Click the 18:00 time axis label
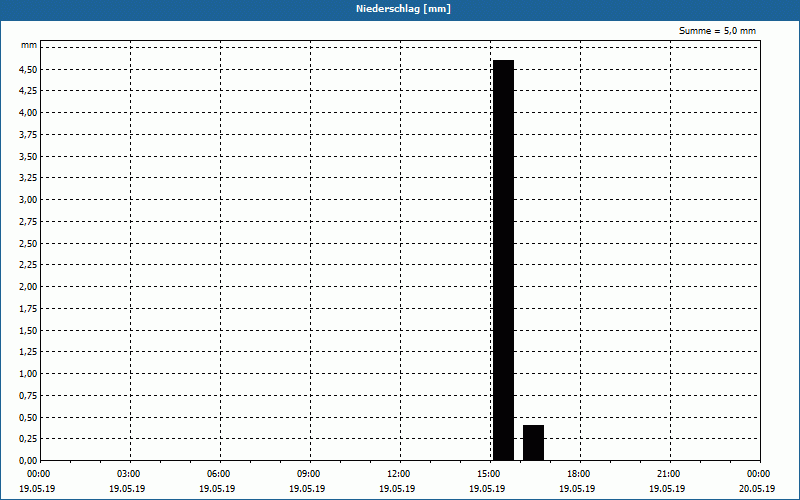The height and width of the screenshot is (500, 800). tap(580, 474)
